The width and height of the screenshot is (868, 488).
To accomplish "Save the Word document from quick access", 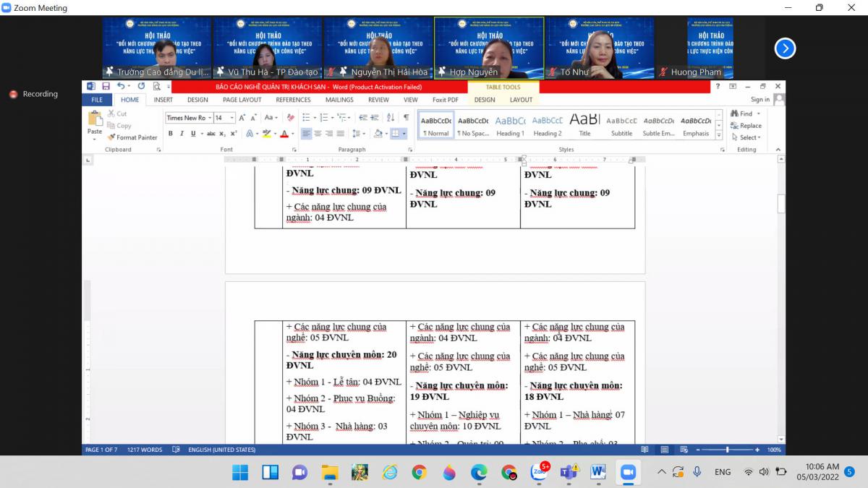I will click(106, 86).
